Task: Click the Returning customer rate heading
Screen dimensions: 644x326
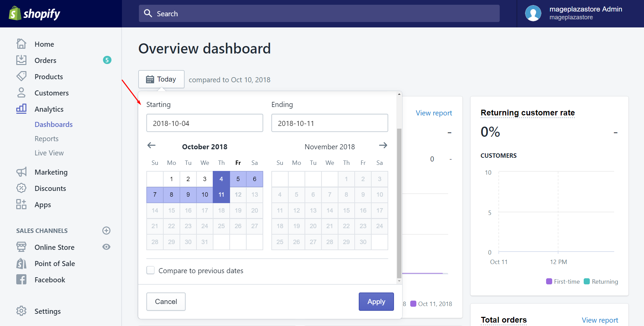Action: (x=527, y=112)
